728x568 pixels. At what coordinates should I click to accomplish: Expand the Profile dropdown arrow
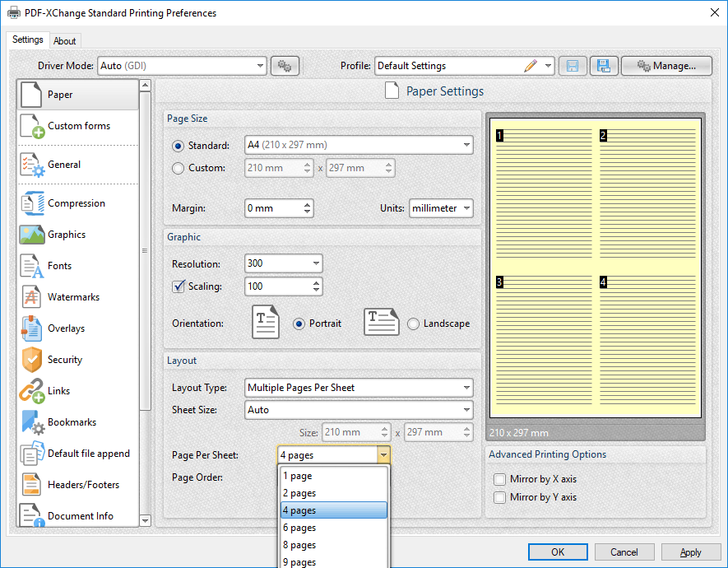coord(549,66)
